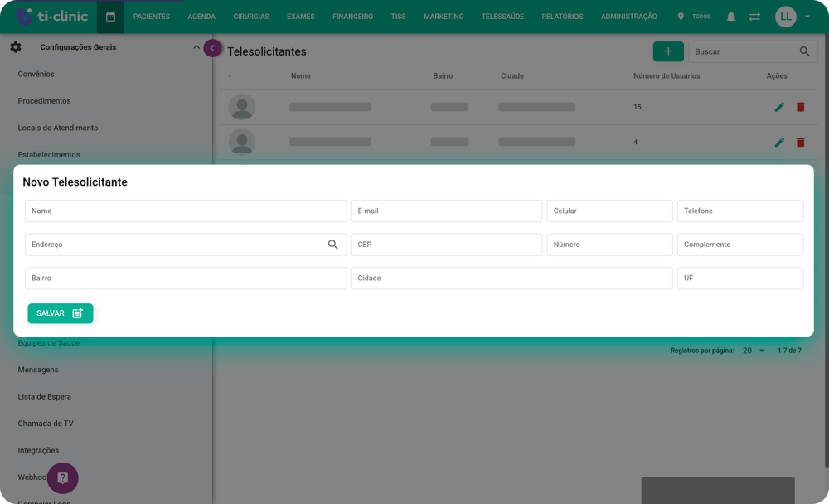Click the 1-7 de 7 pagination text
829x504 pixels.
[789, 351]
